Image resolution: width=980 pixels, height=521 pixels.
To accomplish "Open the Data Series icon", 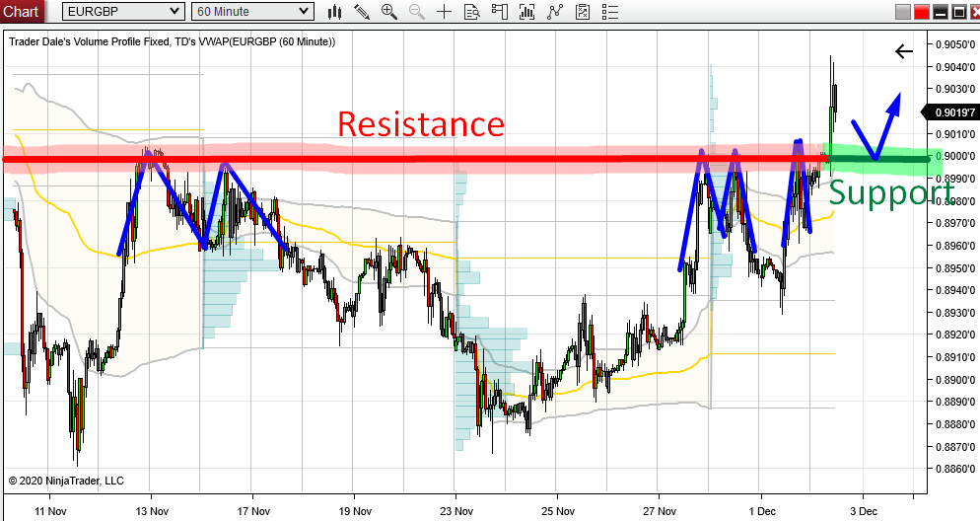I will (x=526, y=11).
